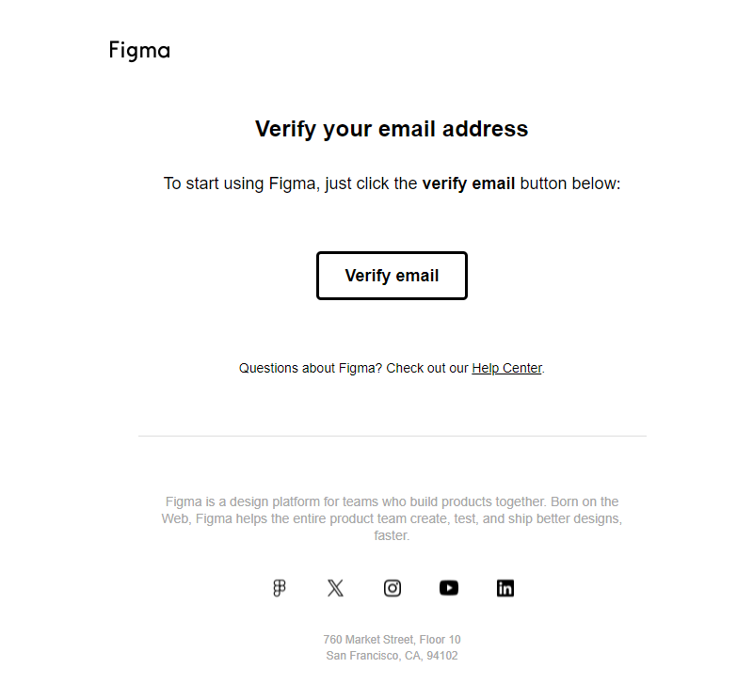Click the bold 'verify email' words in instructions
The width and height of the screenshot is (737, 700).
[469, 183]
